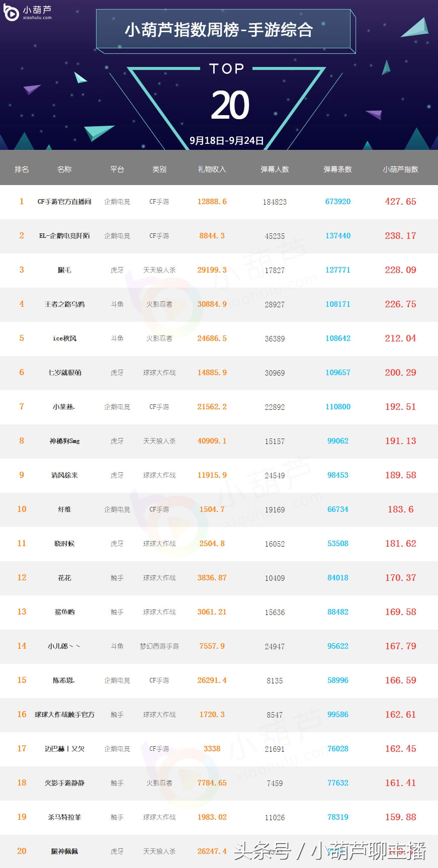
Task: Select streamer name EL-企鹅电竞阡陌
Action: click(64, 236)
